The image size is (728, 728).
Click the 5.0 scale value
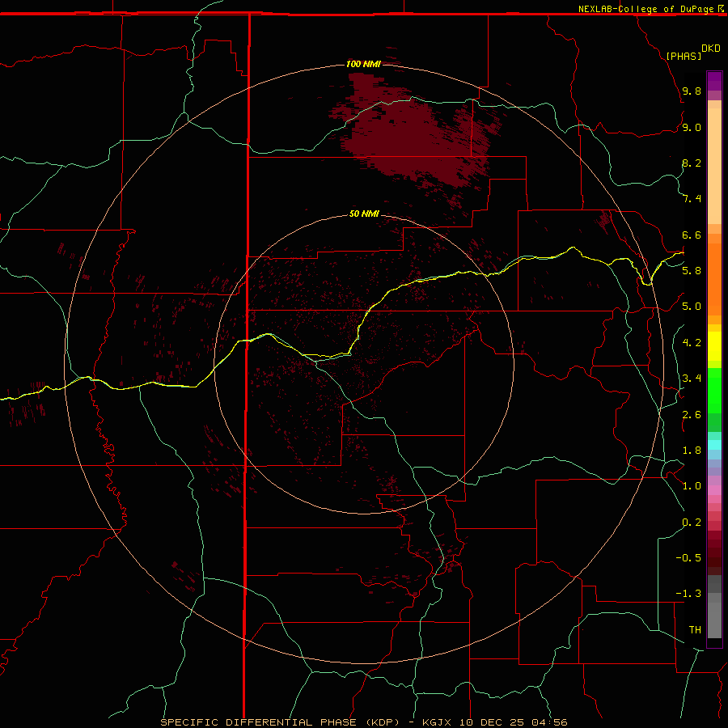pos(692,307)
